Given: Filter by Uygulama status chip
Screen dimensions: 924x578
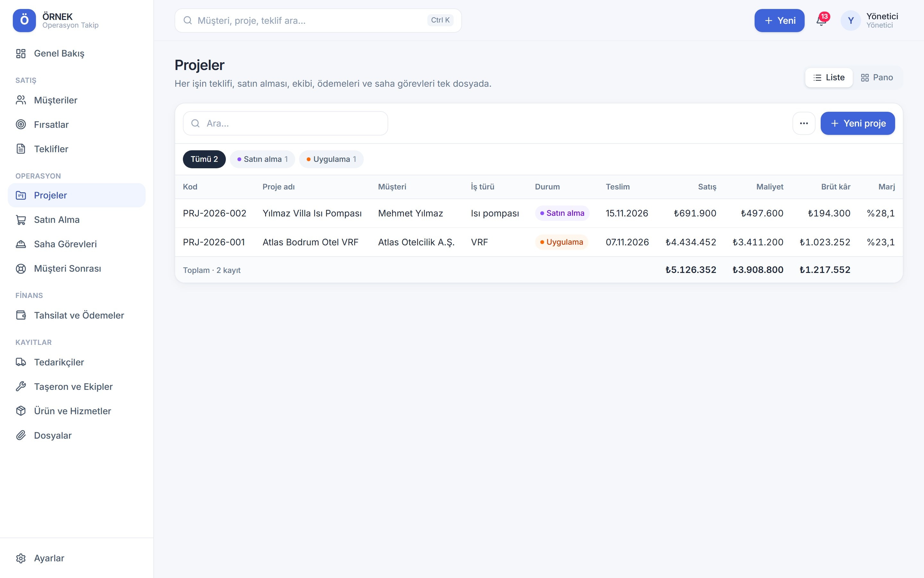Looking at the screenshot, I should point(331,159).
